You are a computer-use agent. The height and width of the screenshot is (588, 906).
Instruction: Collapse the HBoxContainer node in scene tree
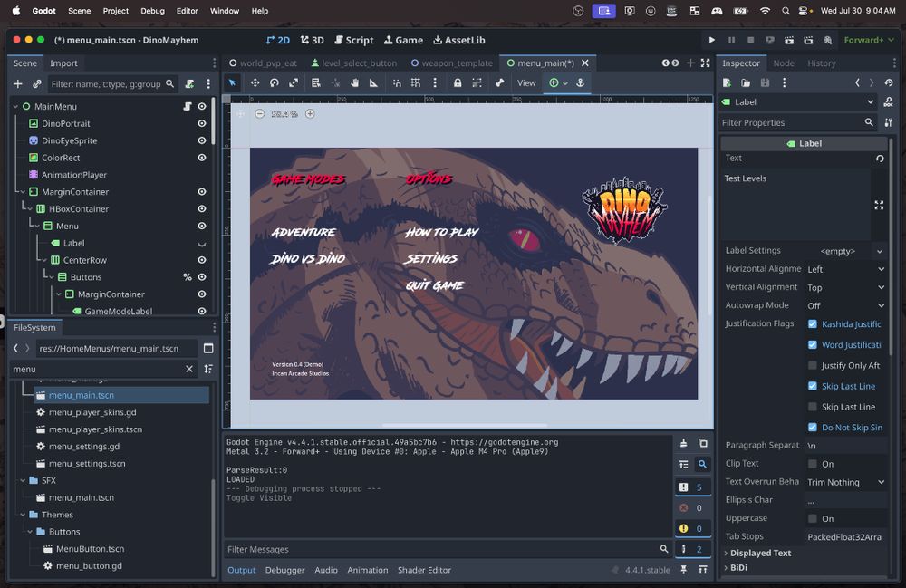[29, 209]
